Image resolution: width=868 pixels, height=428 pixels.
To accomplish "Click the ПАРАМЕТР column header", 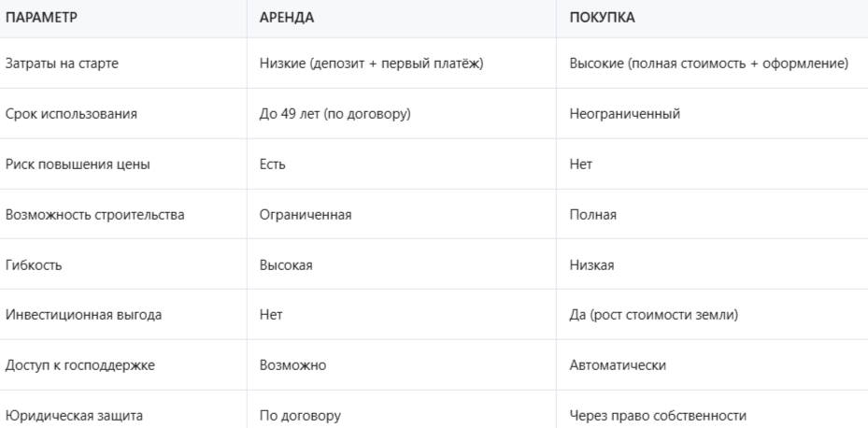I will [41, 18].
